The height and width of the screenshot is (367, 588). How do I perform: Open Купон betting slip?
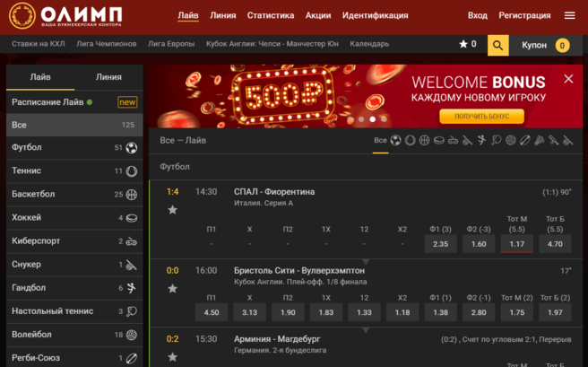pyautogui.click(x=546, y=45)
